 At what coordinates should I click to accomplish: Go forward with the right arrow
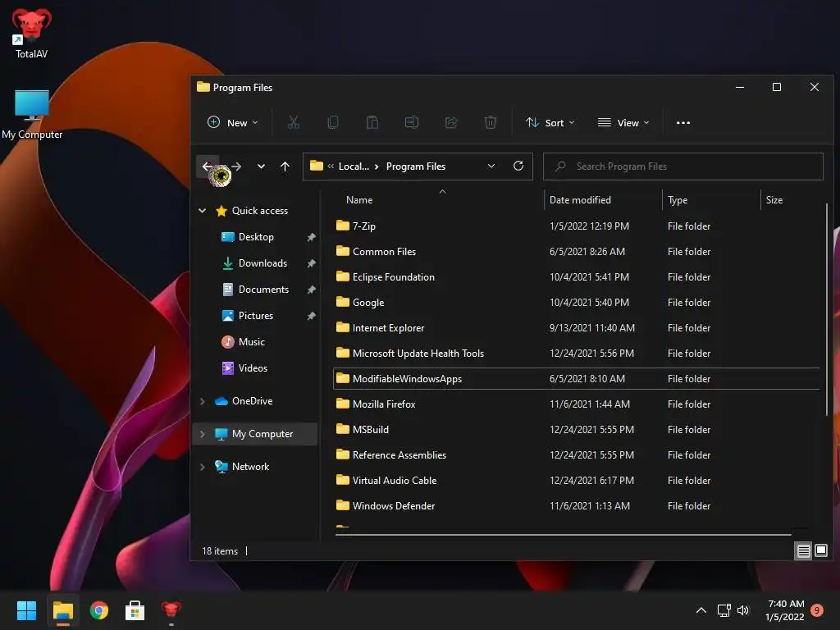(235, 167)
